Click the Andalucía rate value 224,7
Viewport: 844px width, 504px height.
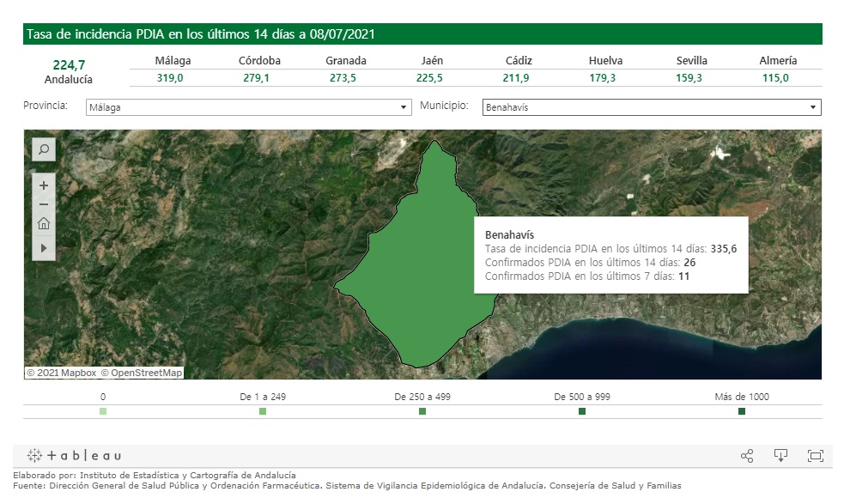69,65
